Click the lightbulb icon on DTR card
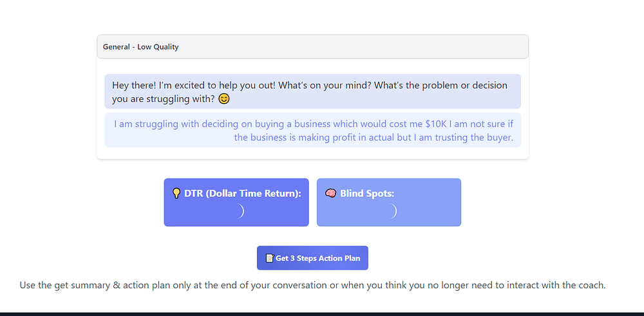Image resolution: width=644 pixels, height=316 pixels. (x=176, y=193)
